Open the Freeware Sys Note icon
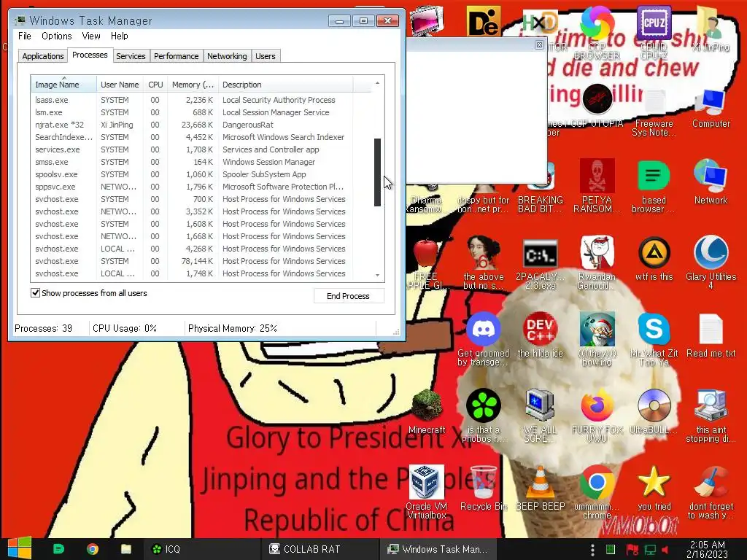The image size is (747, 560). point(654,101)
